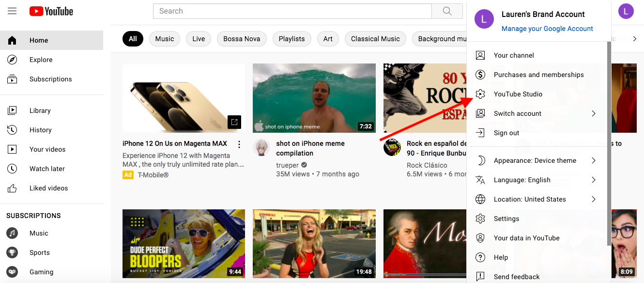Expand Language: English options
644x283 pixels.
(x=594, y=180)
